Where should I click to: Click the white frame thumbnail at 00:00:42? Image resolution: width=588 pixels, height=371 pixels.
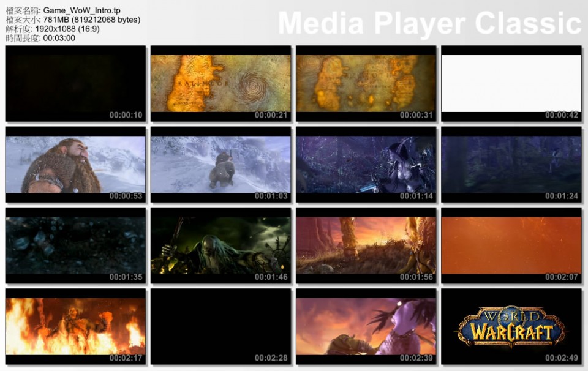(511, 84)
